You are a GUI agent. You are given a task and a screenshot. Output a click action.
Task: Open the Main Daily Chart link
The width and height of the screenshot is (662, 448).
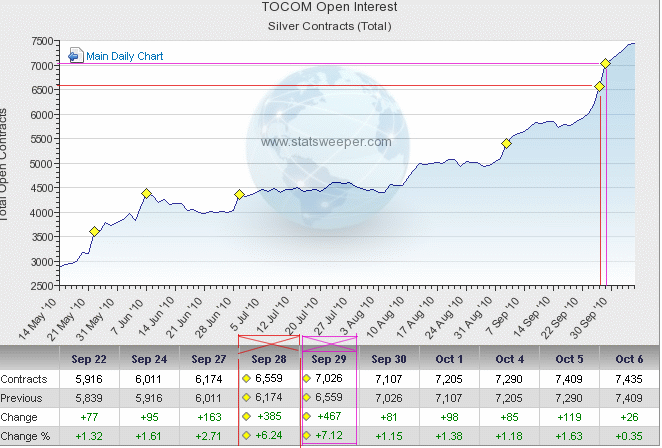124,57
